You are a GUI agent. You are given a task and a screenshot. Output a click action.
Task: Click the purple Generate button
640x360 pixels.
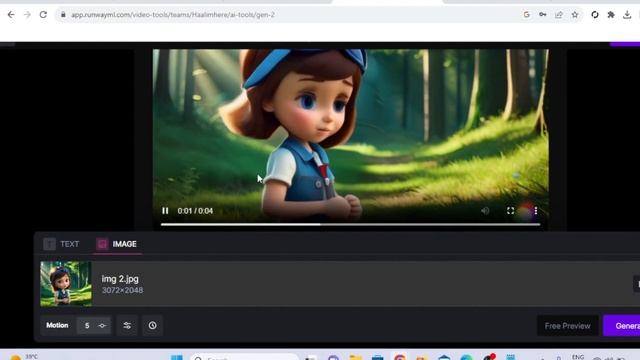(622, 326)
